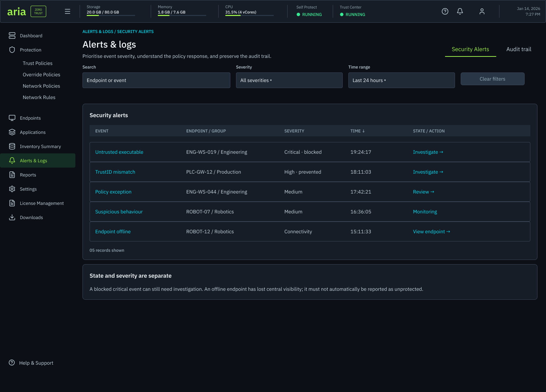
Task: Open the Untrusted executable event
Action: point(119,152)
